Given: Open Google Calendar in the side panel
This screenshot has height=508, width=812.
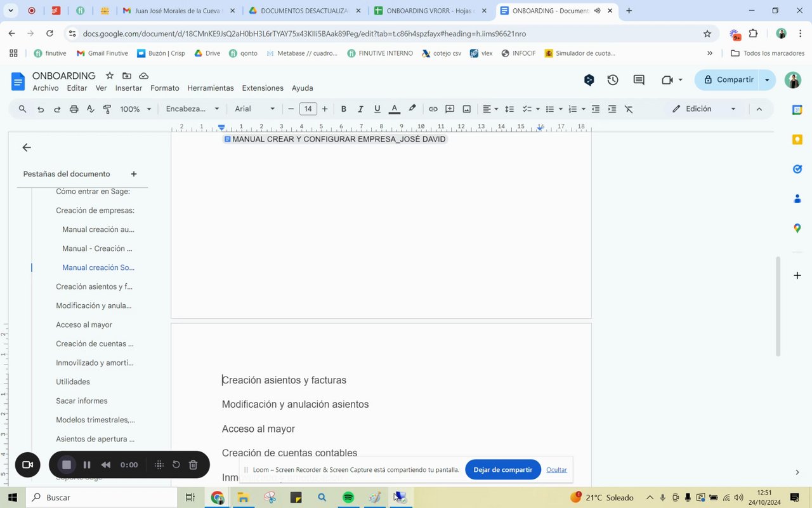Looking at the screenshot, I should coord(797,110).
